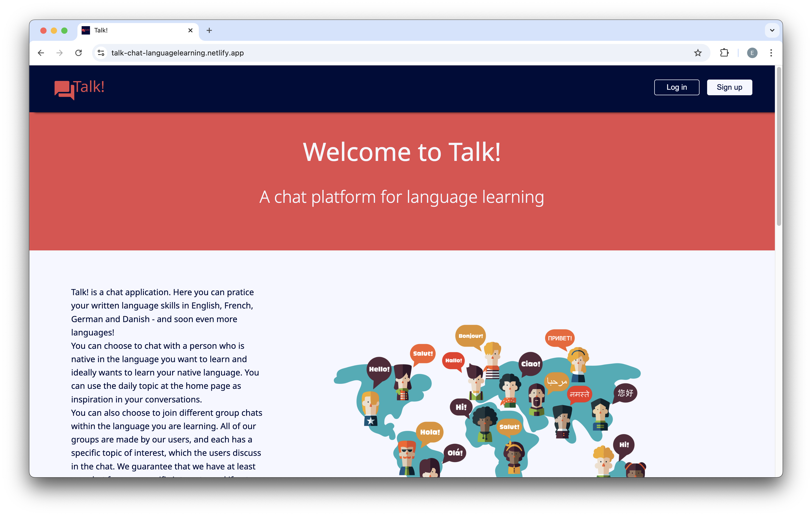Click the 'Talk! is a chat application' paragraph
The image size is (812, 516).
[167, 382]
